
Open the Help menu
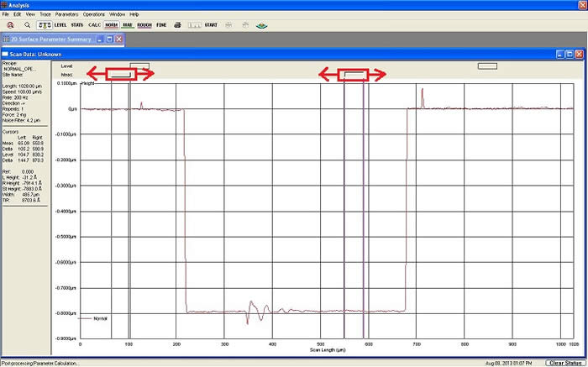134,14
